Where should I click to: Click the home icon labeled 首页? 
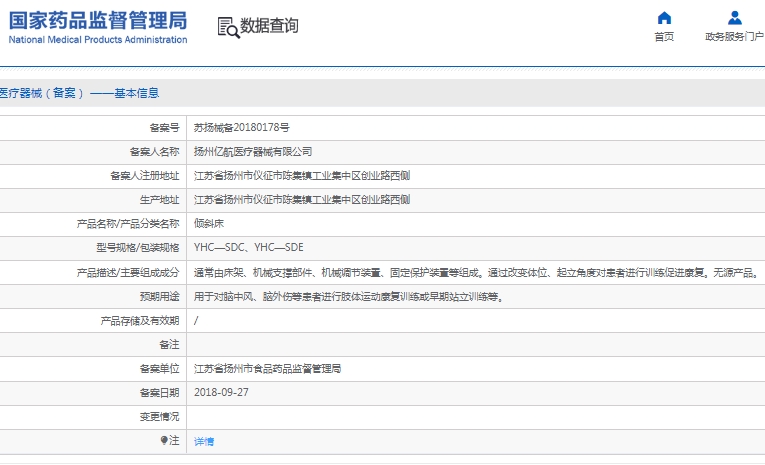click(664, 19)
